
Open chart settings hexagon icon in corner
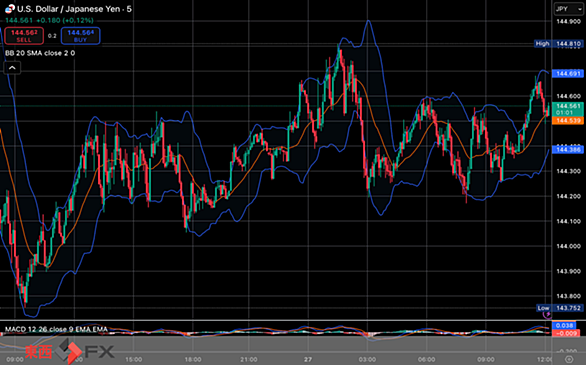[x=569, y=359]
